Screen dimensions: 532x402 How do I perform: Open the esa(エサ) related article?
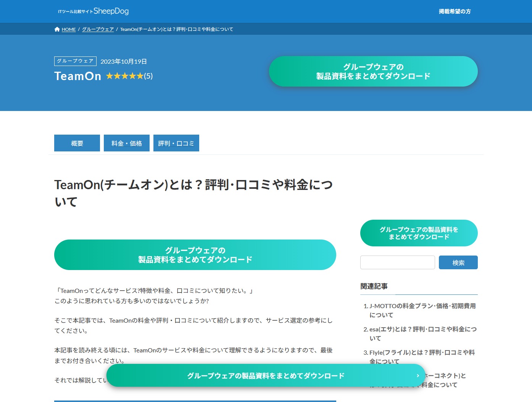point(422,333)
